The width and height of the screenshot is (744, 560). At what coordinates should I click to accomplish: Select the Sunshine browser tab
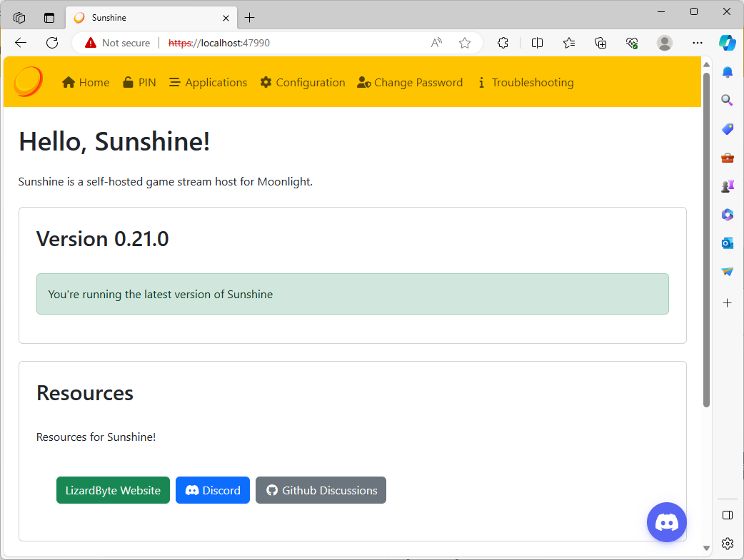click(x=151, y=18)
